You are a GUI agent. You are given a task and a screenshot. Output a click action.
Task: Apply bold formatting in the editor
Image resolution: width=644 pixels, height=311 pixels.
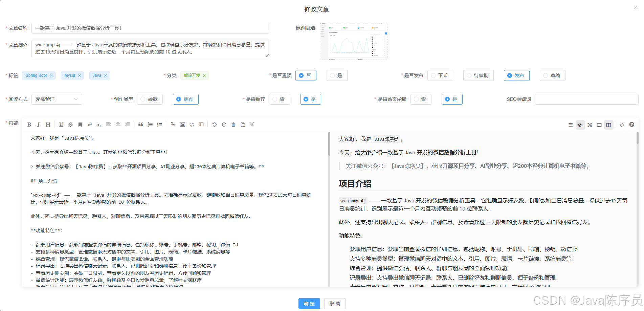(29, 125)
